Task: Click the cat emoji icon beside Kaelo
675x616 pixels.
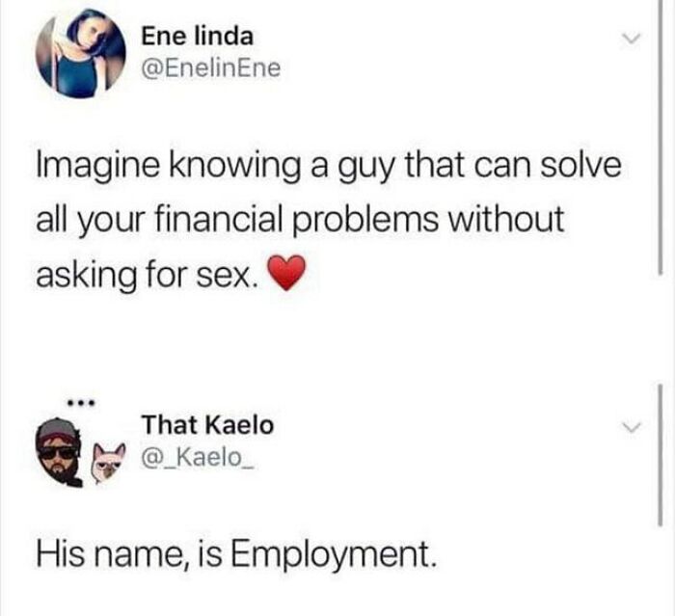Action: click(109, 463)
